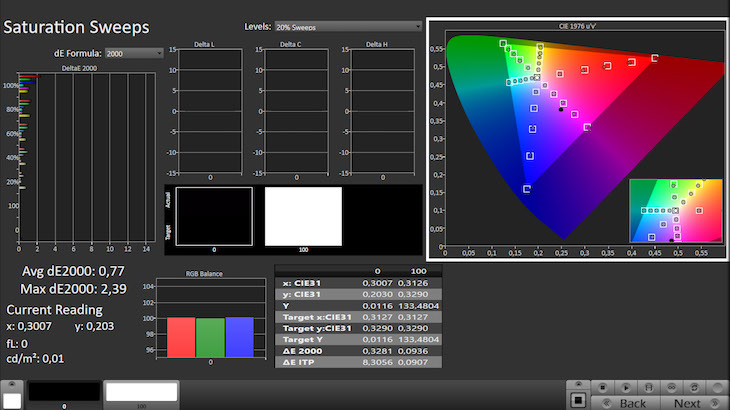Image resolution: width=730 pixels, height=410 pixels.
Task: Click the 100% blue target point on CIE chart
Action: tap(527, 189)
